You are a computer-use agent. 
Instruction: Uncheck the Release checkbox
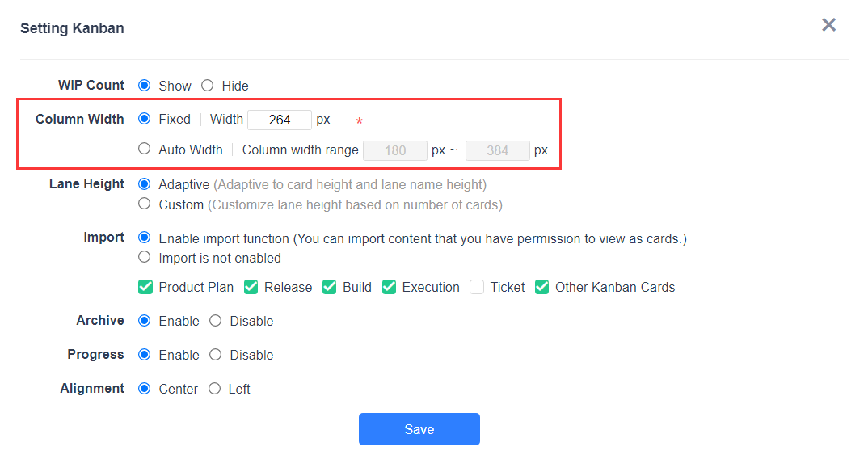[x=251, y=287]
